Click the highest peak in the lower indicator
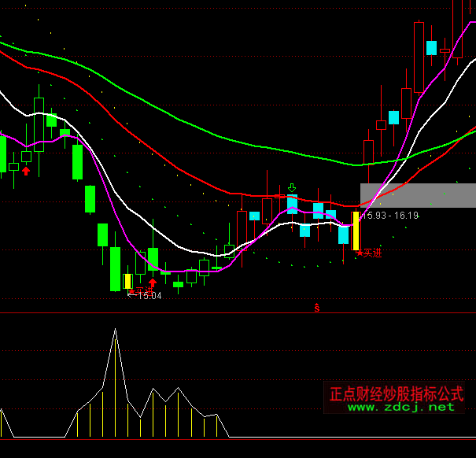Image resolution: width=476 pixels, height=458 pixels. pos(115,330)
